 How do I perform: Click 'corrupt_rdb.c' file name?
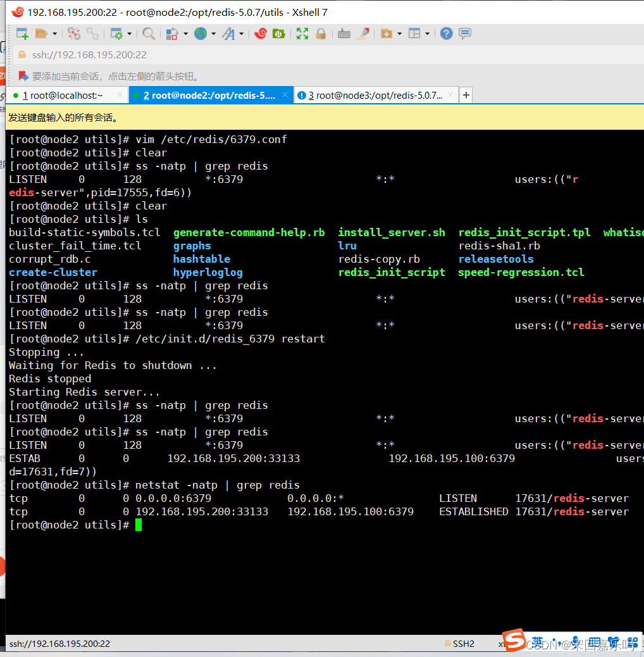click(x=50, y=259)
